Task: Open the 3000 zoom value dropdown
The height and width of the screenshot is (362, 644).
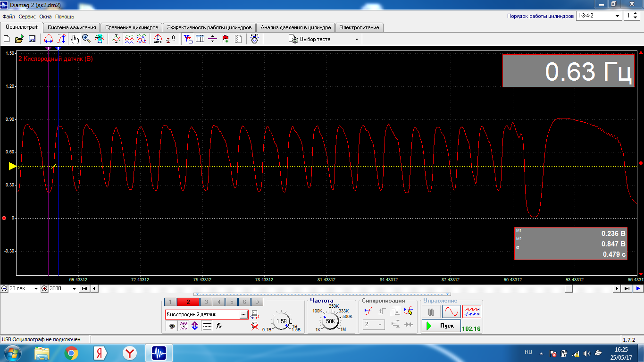Action: [63, 288]
